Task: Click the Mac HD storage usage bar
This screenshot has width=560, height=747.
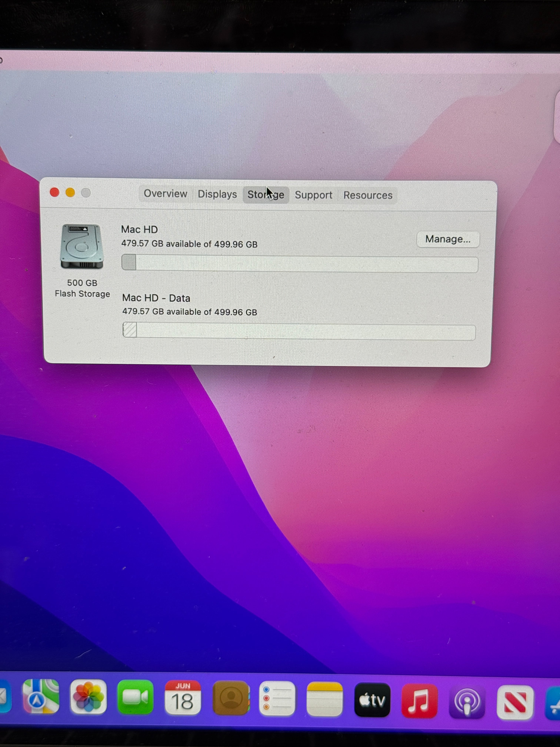Action: pos(300,263)
